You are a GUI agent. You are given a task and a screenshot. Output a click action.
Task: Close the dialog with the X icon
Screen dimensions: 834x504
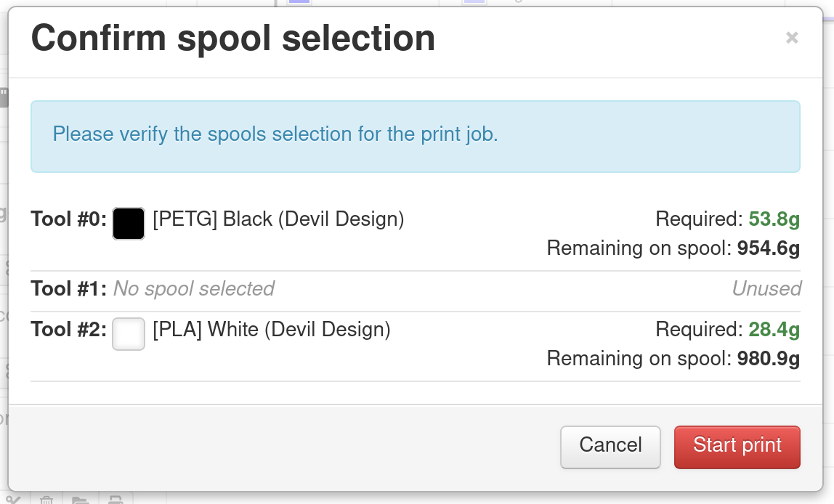[792, 38]
